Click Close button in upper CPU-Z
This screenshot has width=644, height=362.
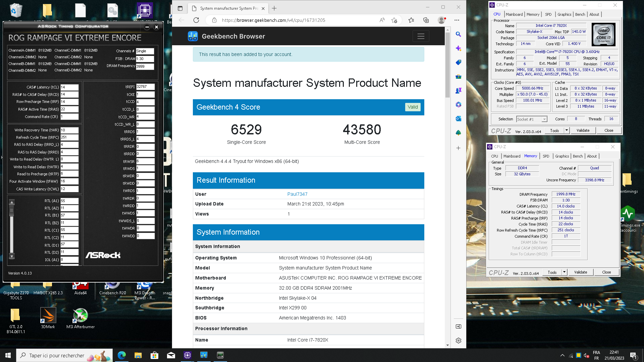click(609, 130)
